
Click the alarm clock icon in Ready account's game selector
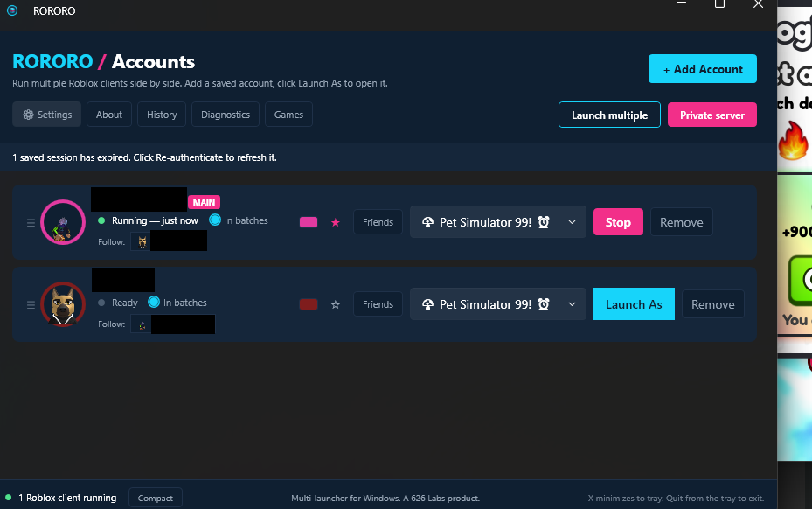click(x=544, y=304)
